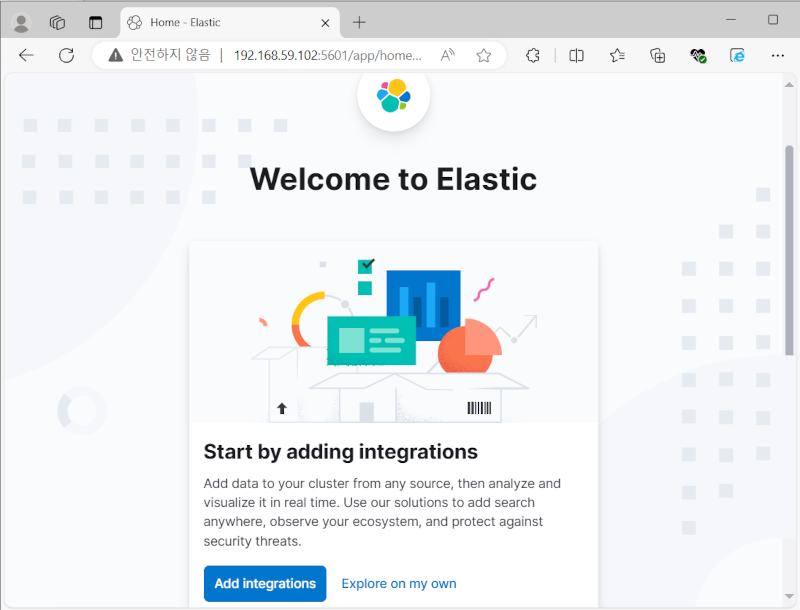Open the tab actions menu icon
This screenshot has width=800, height=610.
click(95, 22)
